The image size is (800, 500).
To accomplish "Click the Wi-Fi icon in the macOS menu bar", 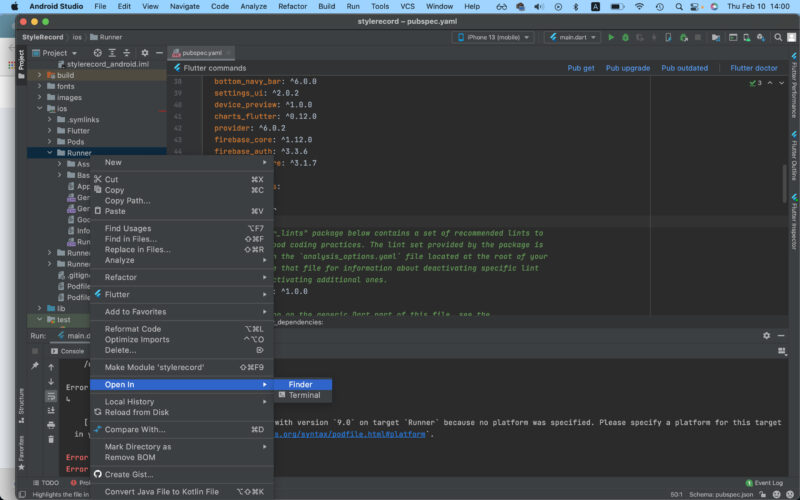I will tap(639, 6).
